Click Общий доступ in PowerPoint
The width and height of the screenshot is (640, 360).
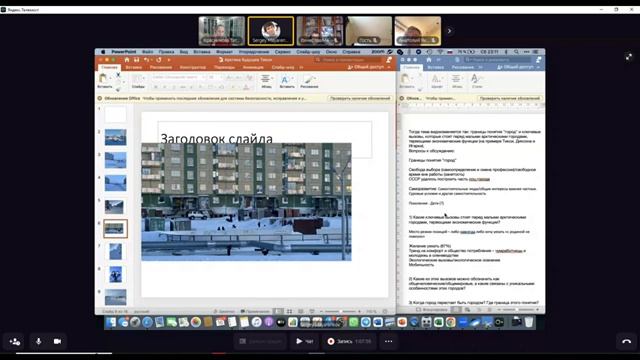366,67
